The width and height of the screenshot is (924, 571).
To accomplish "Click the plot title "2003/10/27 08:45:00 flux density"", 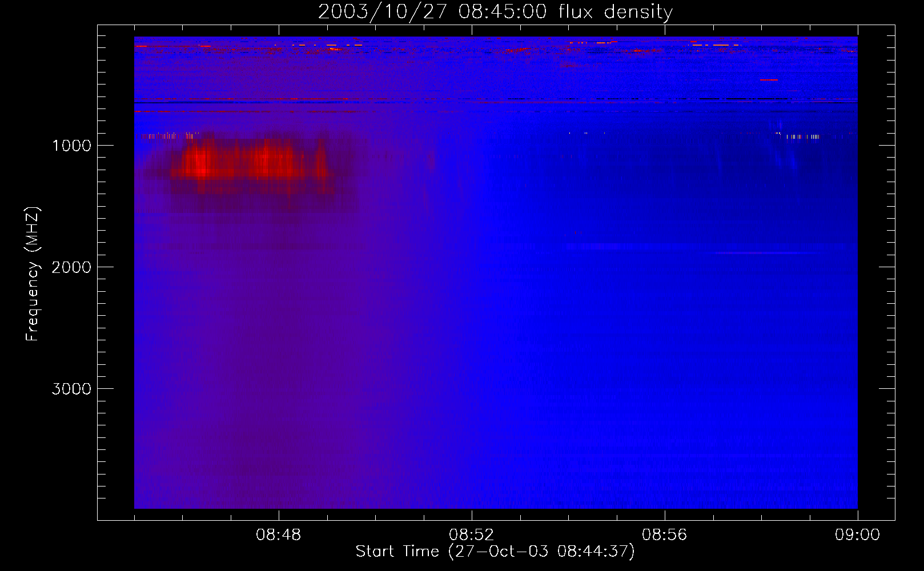I will pyautogui.click(x=495, y=12).
